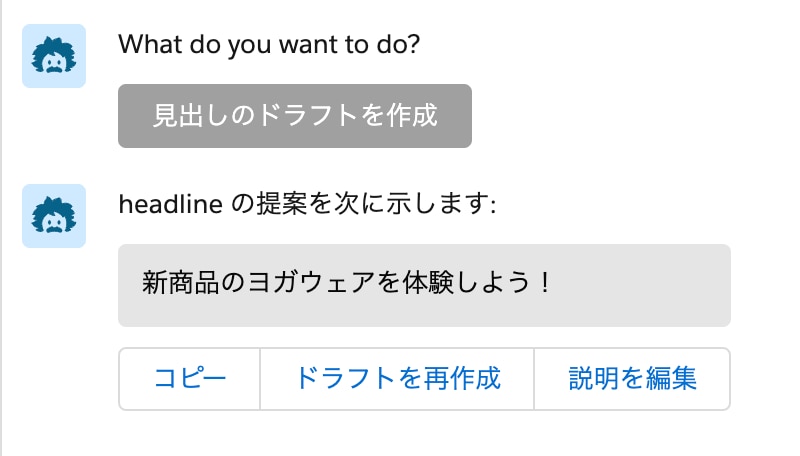The image size is (800, 456).
Task: Click the upper Einstein bot profile image
Action: click(x=54, y=56)
